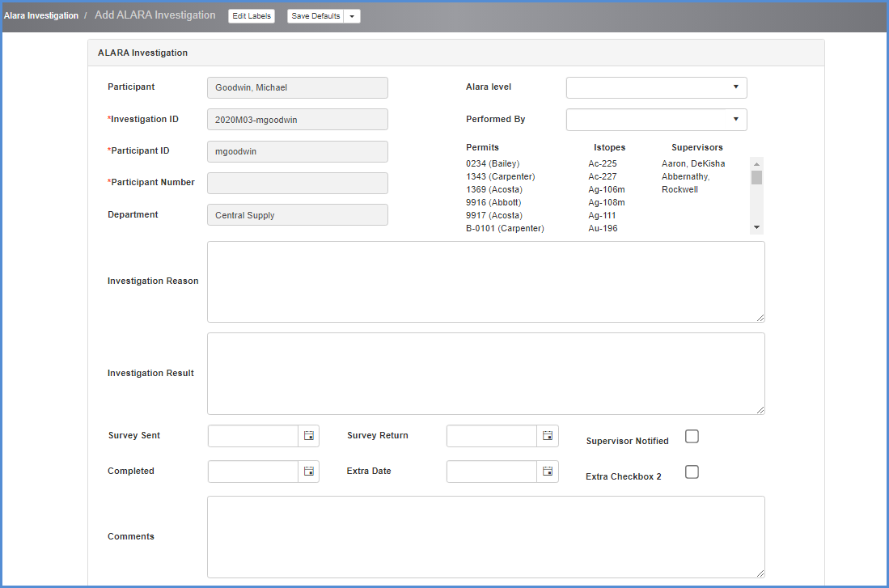Select supervisor Abbernathy, Rockwell
Screen dimensions: 889x588
685,183
